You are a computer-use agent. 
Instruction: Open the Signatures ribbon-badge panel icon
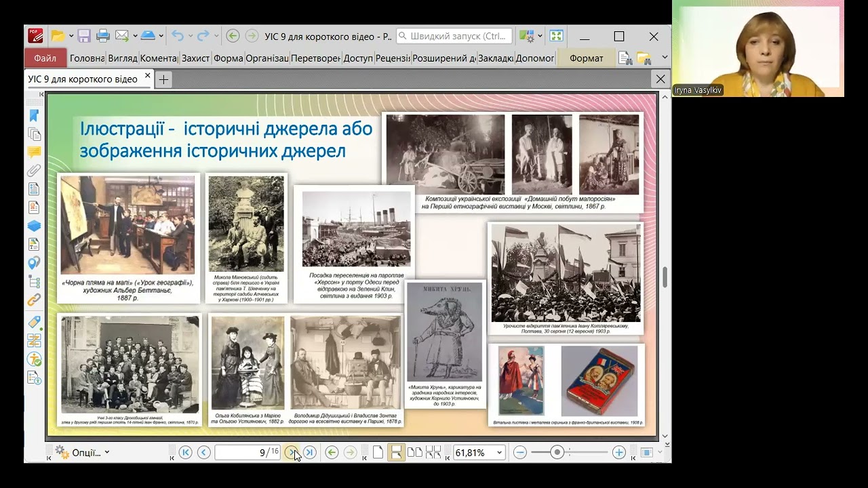[x=34, y=207]
